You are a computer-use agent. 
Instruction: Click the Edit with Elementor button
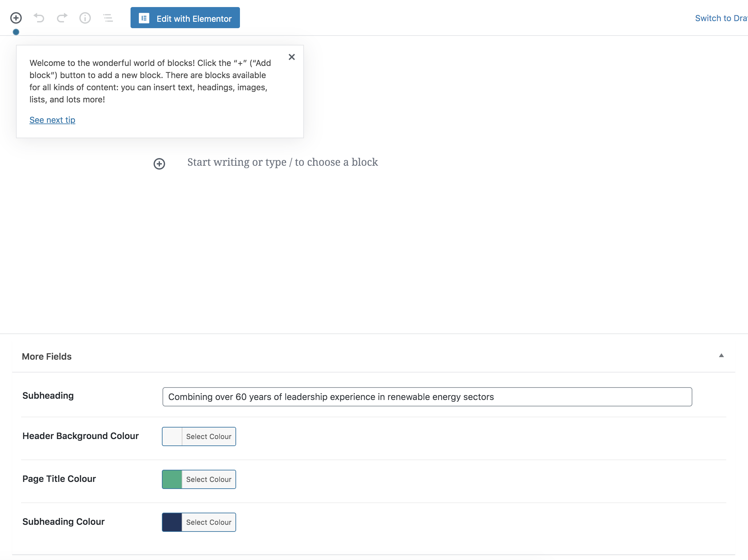coord(185,18)
